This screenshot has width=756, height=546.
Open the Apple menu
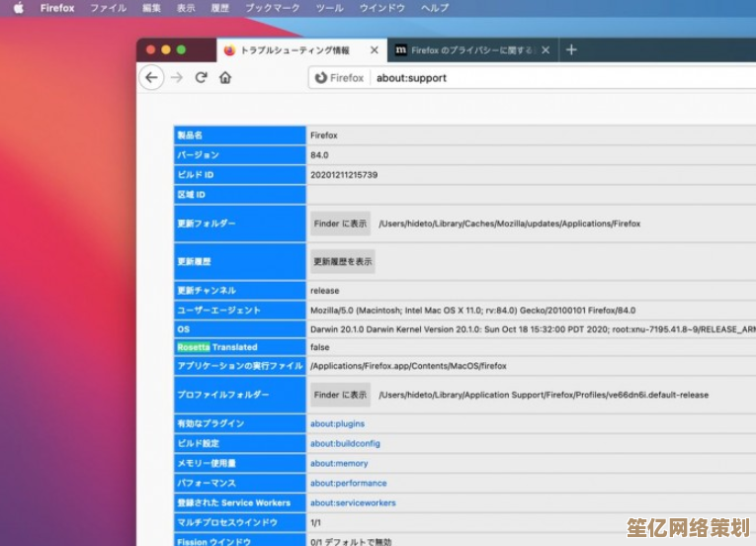point(19,8)
